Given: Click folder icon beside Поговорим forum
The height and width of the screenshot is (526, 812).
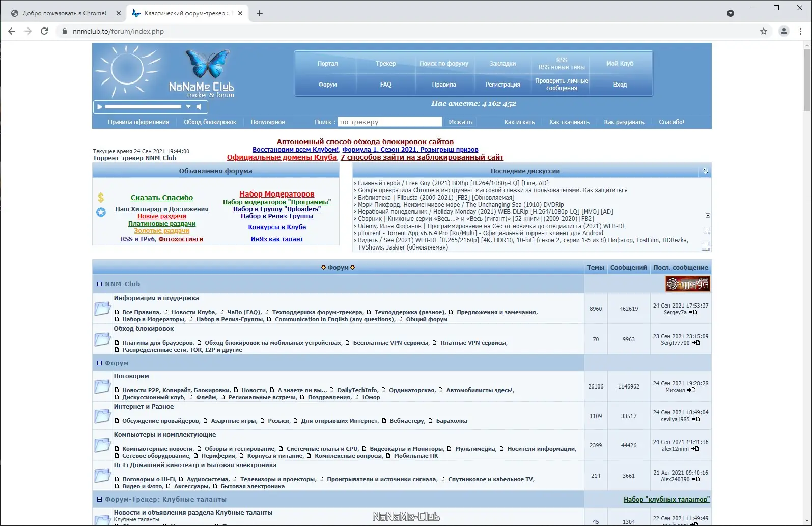Looking at the screenshot, I should tap(102, 386).
